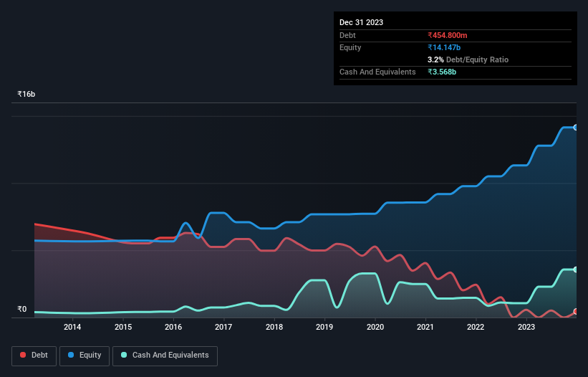This screenshot has height=377, width=588.
Task: Select the red Debt endpoint marker
Action: [576, 312]
